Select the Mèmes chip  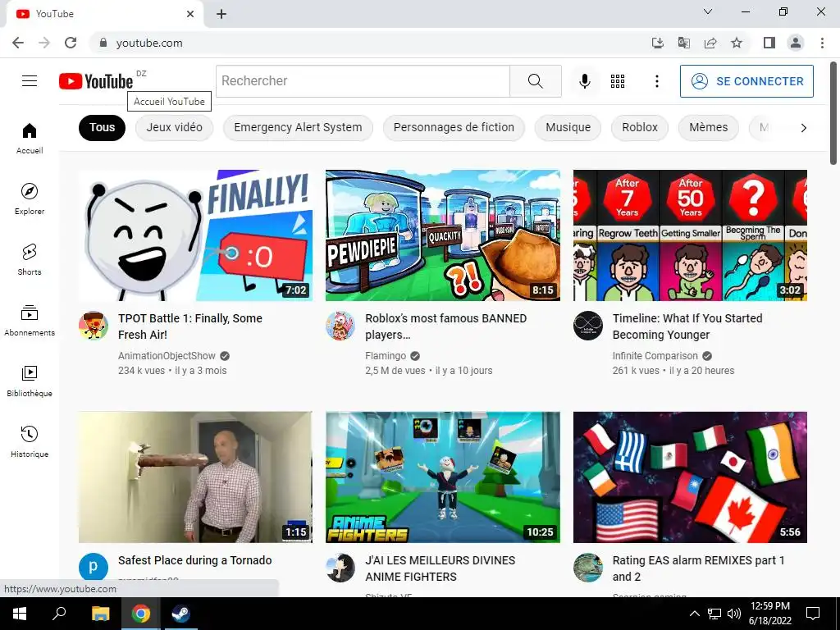click(708, 127)
